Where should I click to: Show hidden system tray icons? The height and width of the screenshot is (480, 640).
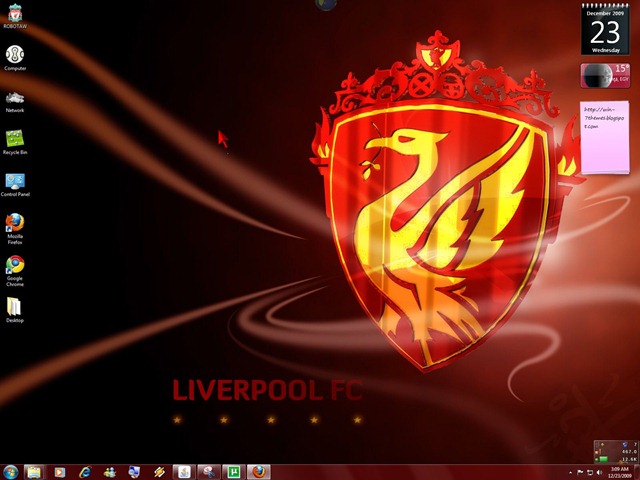coord(571,473)
